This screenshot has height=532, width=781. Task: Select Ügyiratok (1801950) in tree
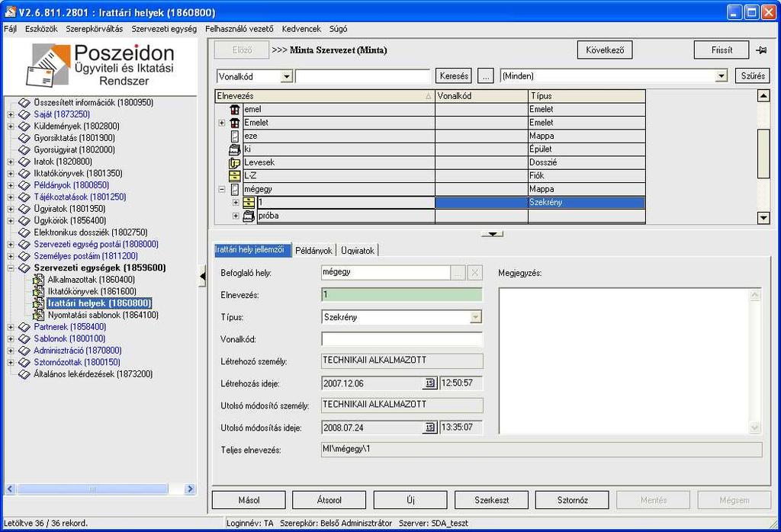click(69, 209)
